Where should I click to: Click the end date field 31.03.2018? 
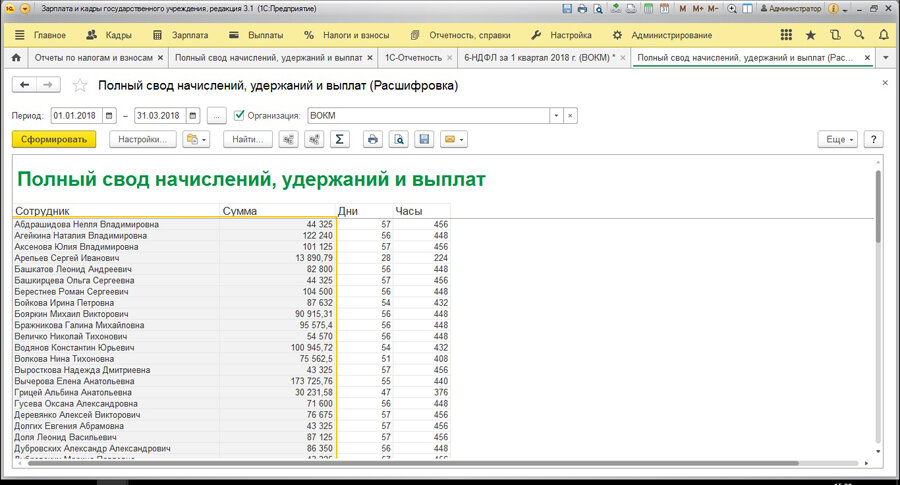pos(160,115)
